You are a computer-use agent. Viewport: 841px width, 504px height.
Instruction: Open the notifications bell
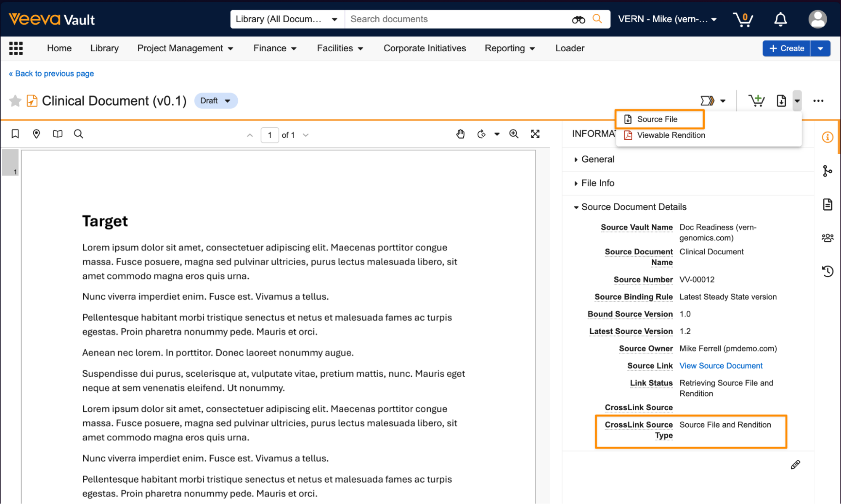(780, 19)
